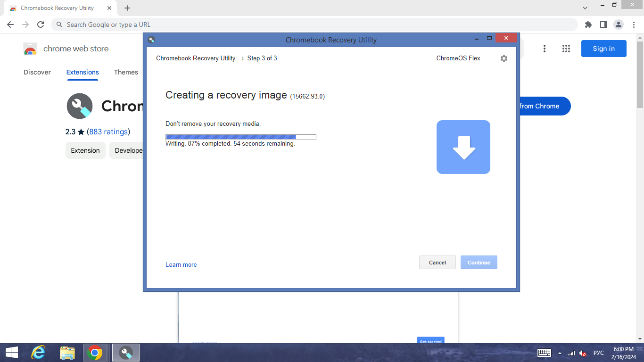644x362 pixels.
Task: Click the Developer chip on store page
Action: 126,150
